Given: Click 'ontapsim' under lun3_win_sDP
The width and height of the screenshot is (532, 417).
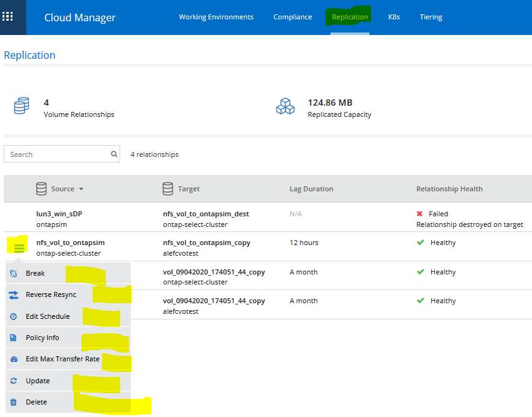Looking at the screenshot, I should (x=51, y=224).
